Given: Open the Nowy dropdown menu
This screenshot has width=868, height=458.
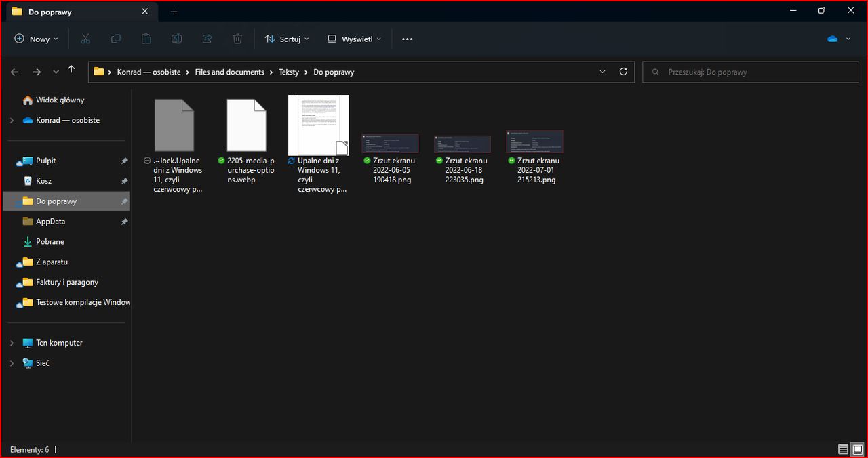Looking at the screenshot, I should (37, 39).
